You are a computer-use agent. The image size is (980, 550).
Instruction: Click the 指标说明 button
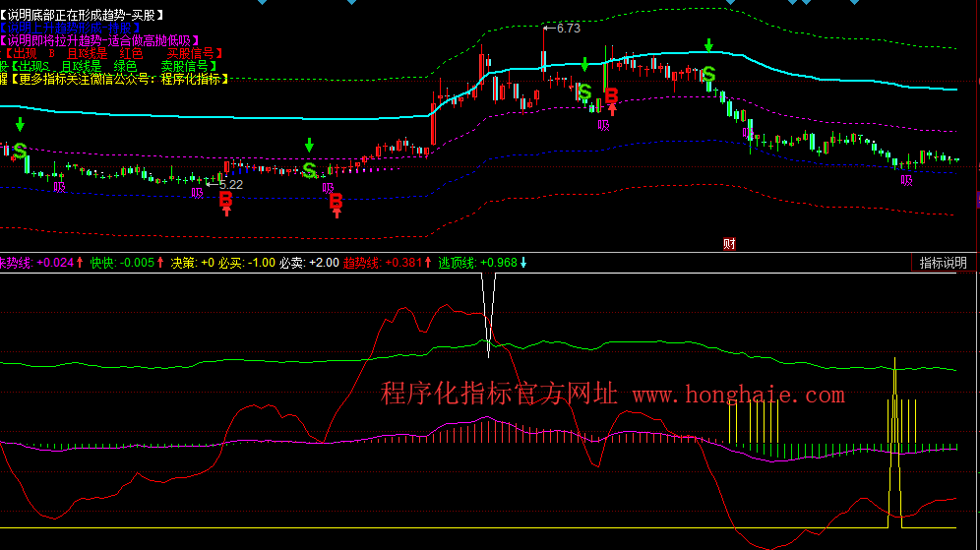coord(943,263)
